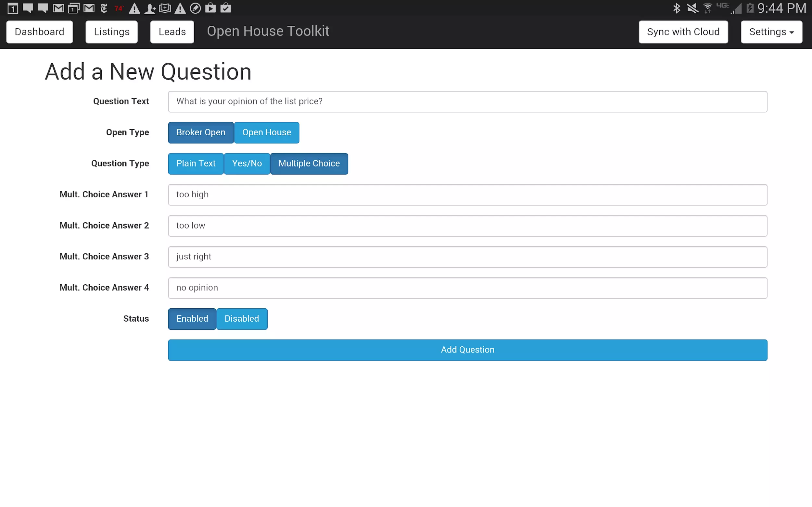Set the status to Disabled

tap(242, 319)
